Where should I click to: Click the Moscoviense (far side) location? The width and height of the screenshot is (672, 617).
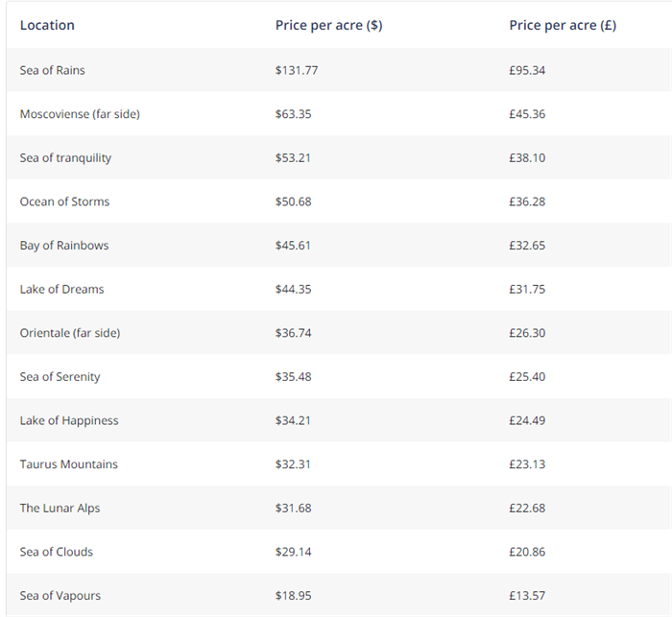(80, 114)
